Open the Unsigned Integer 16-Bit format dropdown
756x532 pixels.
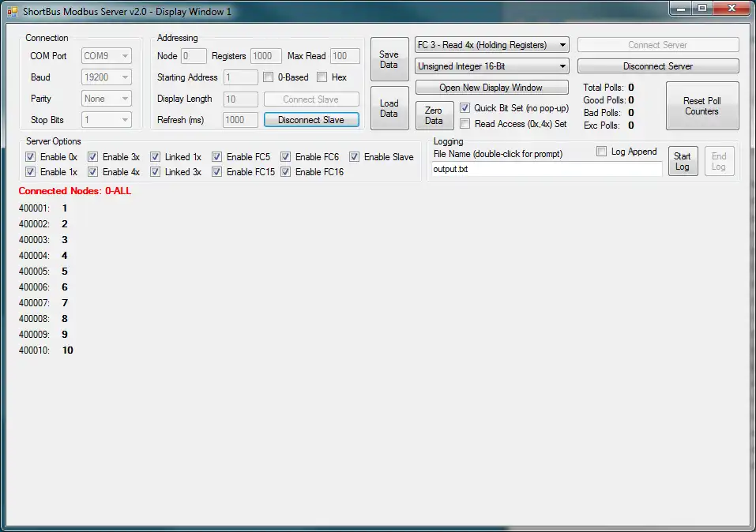tap(492, 66)
